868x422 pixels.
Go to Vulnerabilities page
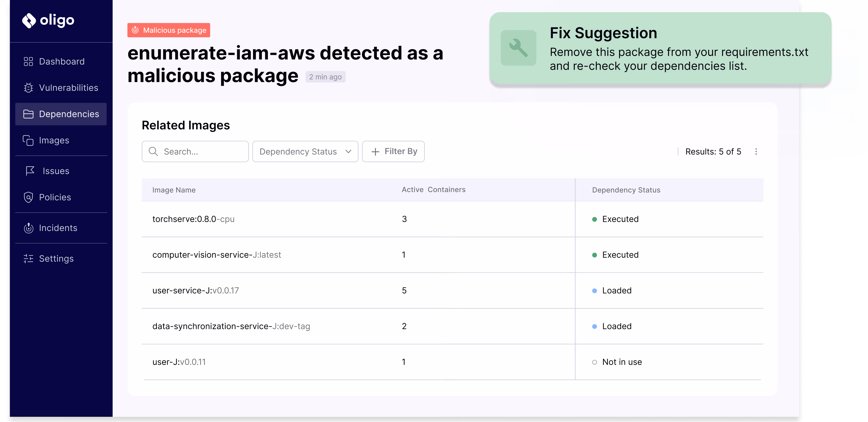click(x=61, y=88)
